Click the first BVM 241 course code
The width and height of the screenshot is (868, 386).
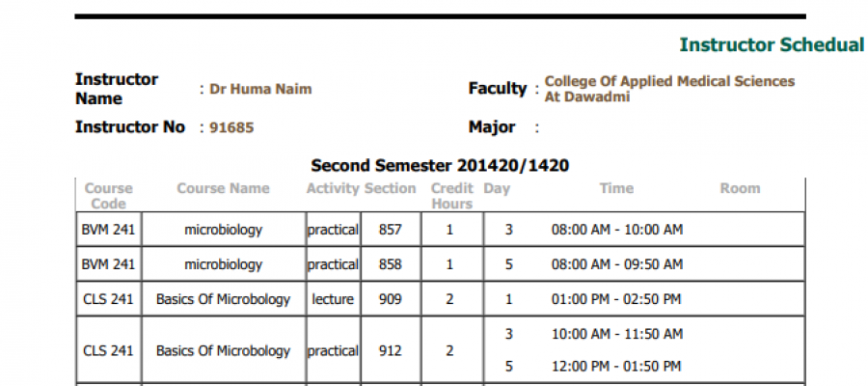pos(108,230)
